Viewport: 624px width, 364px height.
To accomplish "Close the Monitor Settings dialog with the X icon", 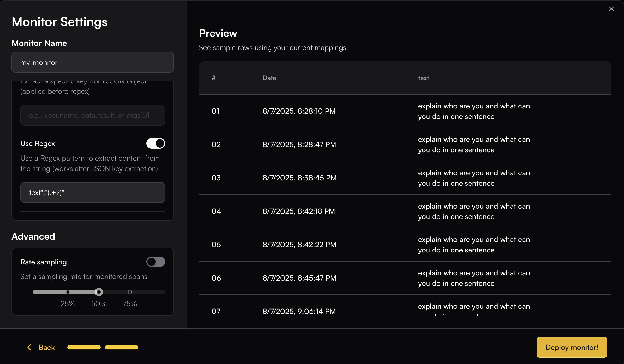I will (611, 9).
